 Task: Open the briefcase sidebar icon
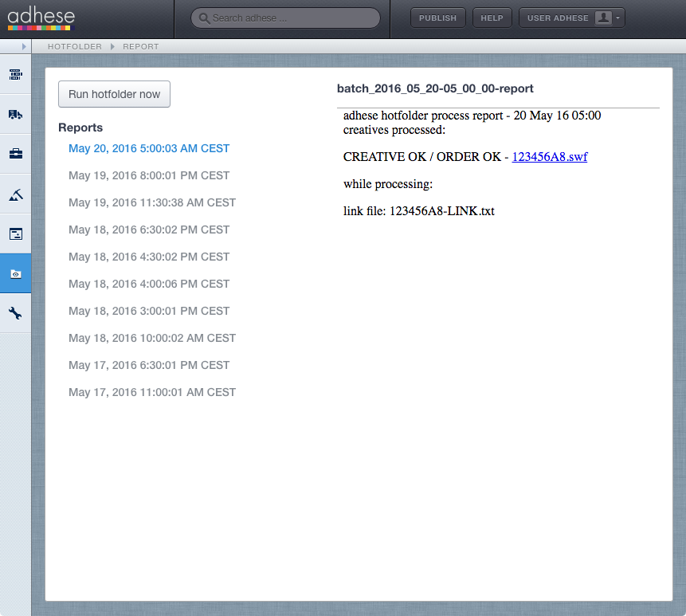[x=15, y=154]
